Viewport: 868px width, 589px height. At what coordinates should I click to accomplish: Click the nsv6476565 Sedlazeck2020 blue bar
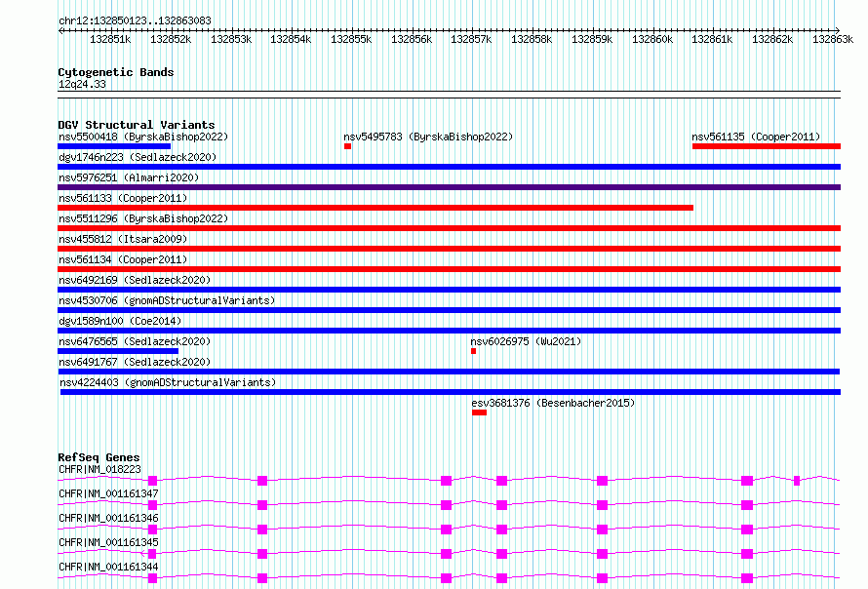(118, 351)
